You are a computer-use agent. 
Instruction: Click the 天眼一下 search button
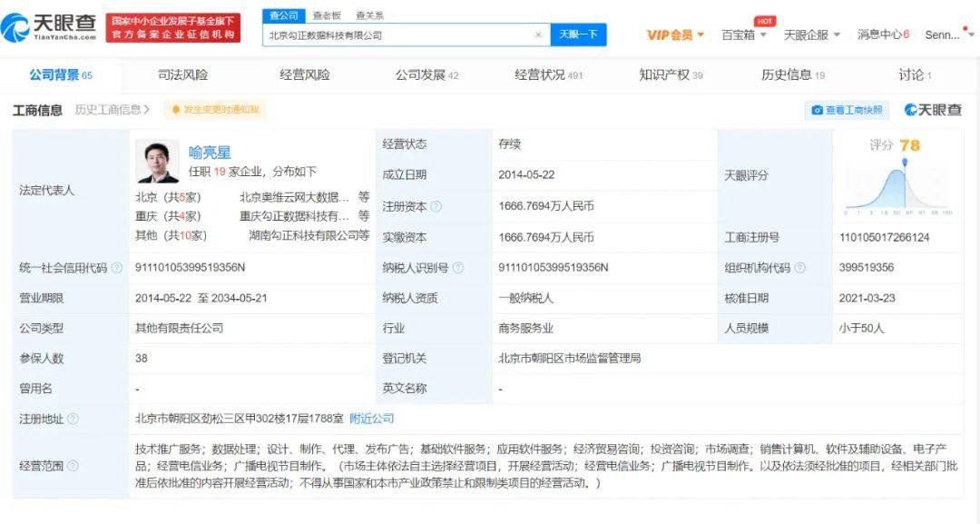pos(578,35)
